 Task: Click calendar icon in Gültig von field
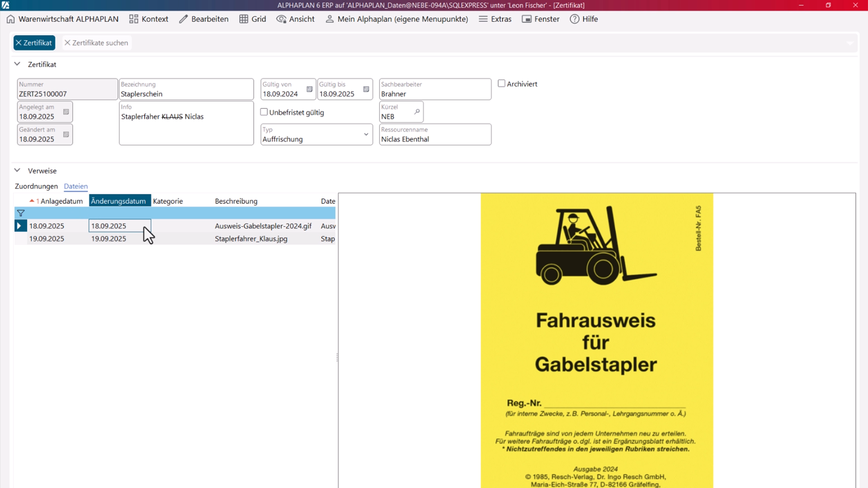(x=309, y=89)
